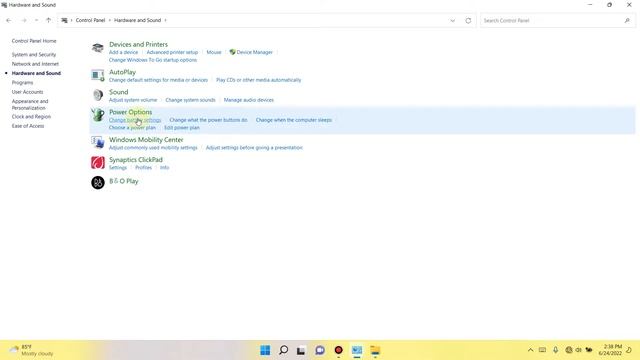The height and width of the screenshot is (360, 640).
Task: Open Adjust commonly used mobility settings
Action: coord(153,148)
